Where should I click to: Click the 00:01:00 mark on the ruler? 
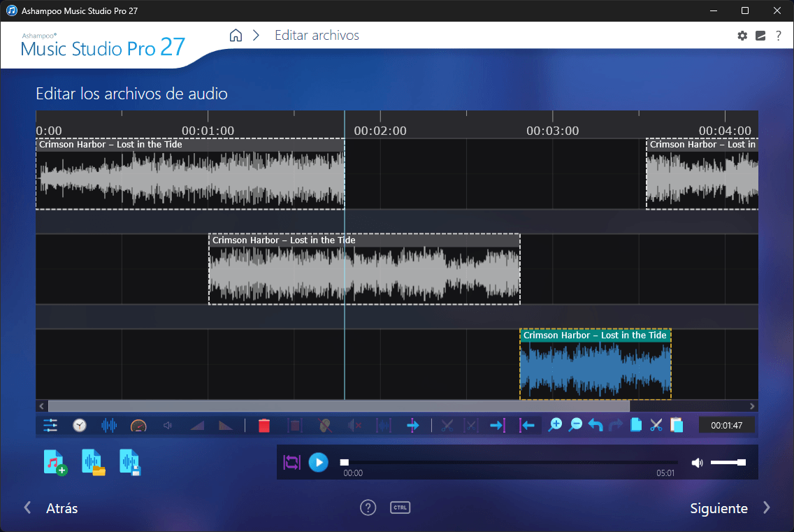(x=208, y=131)
